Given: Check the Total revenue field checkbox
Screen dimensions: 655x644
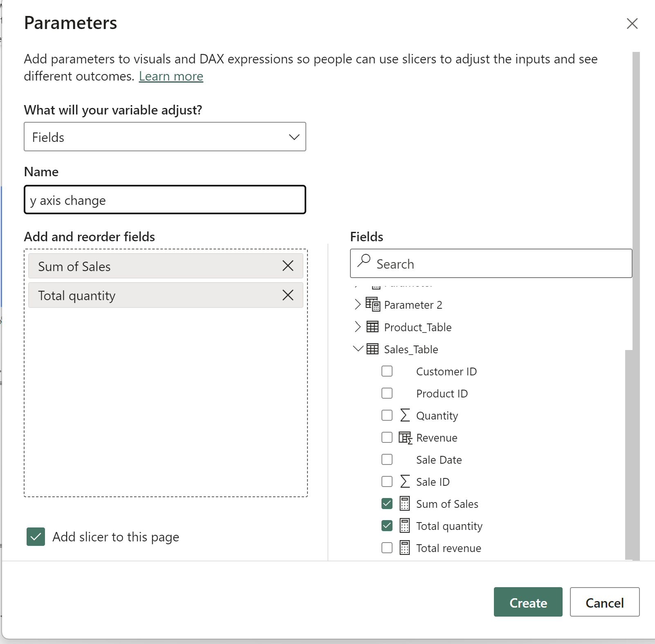Looking at the screenshot, I should (x=387, y=548).
